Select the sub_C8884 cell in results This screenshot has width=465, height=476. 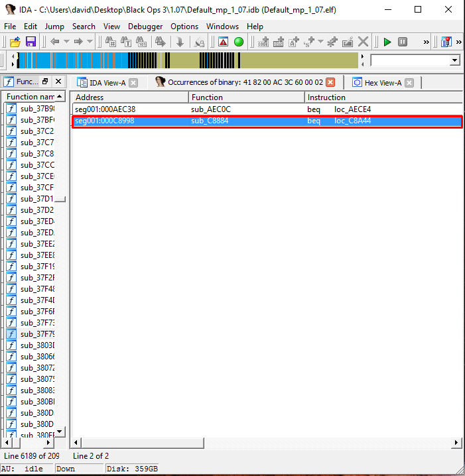click(247, 121)
